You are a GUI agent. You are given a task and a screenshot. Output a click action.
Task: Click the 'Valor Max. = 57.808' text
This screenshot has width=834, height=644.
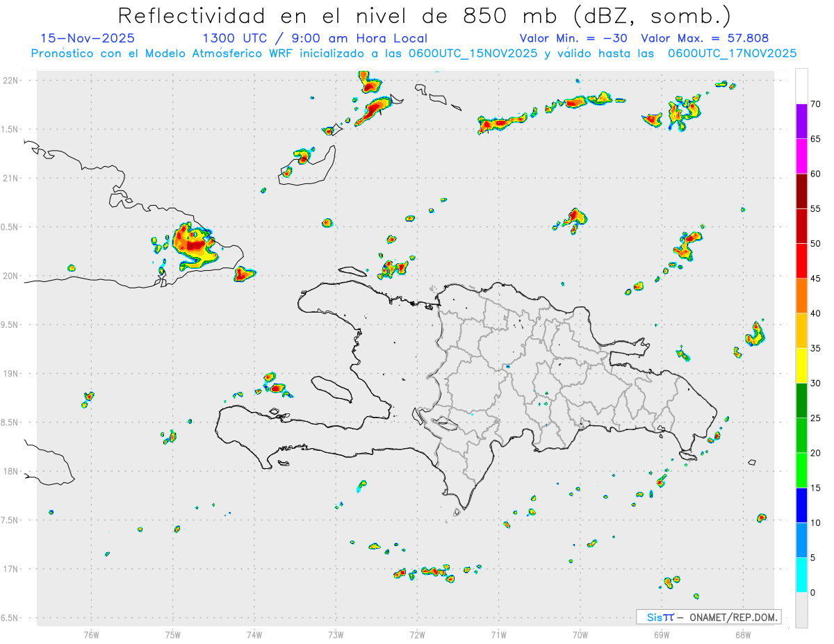point(705,38)
